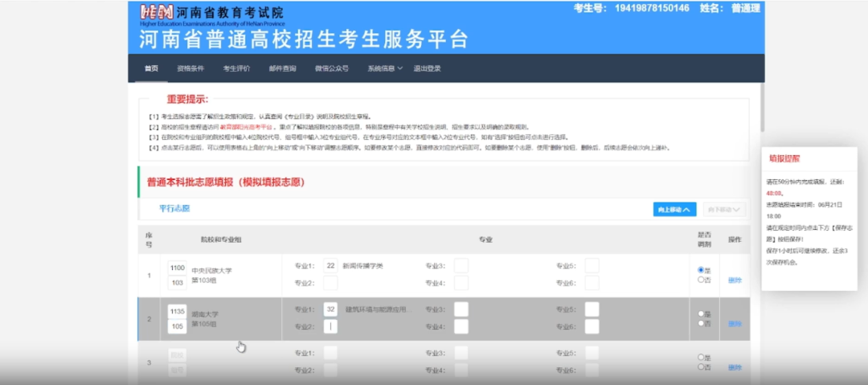Follow the red 教育部阳光高考平台 link
This screenshot has width=868, height=385.
click(247, 127)
